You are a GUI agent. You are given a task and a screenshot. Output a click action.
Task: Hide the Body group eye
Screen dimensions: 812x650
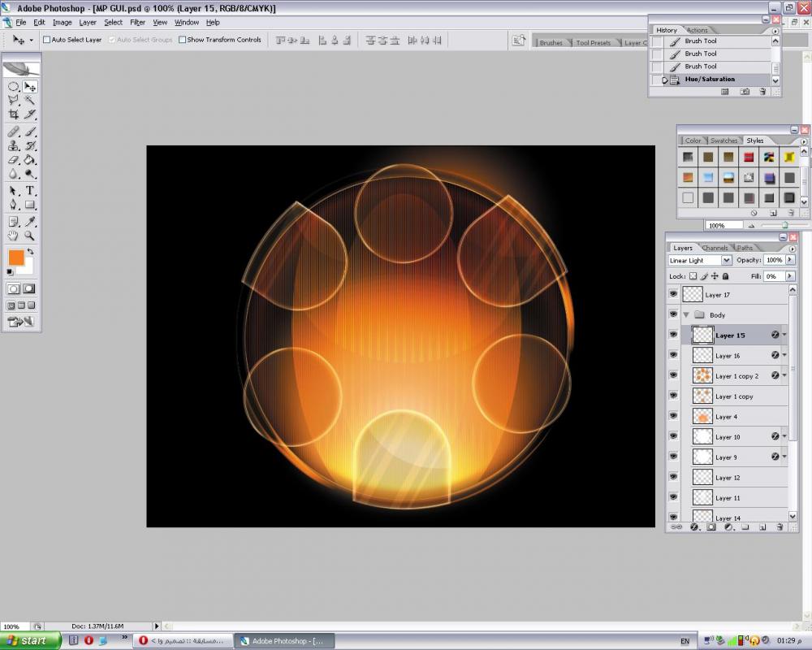pos(673,314)
